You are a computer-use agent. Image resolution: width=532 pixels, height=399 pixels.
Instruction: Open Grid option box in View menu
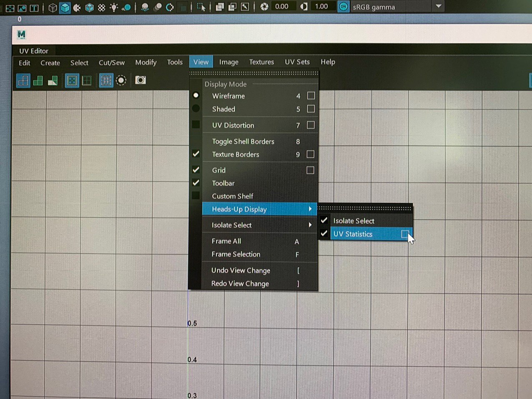(310, 170)
